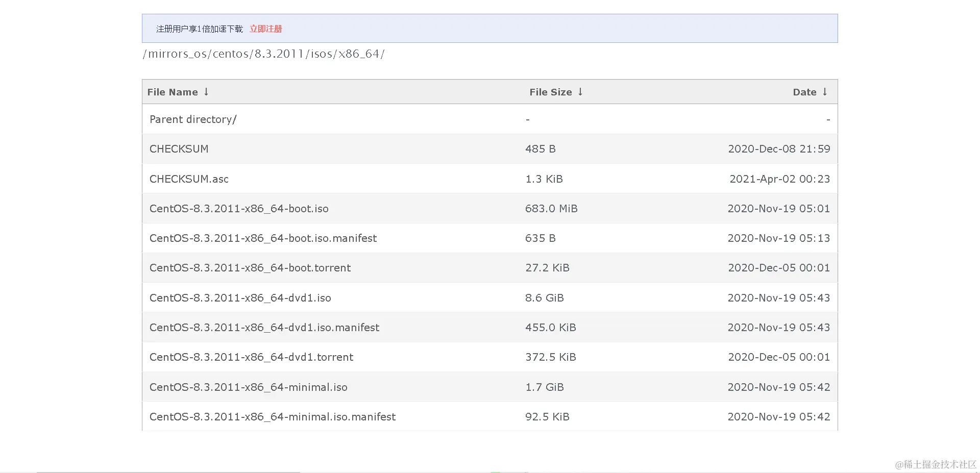Download CentOS-8.3.2011-x86_64-boot.iso
The width and height of the screenshot is (980, 473).
tap(239, 209)
